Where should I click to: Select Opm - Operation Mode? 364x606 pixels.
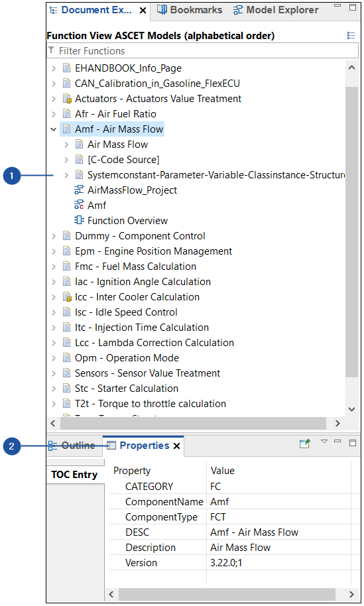(x=127, y=358)
